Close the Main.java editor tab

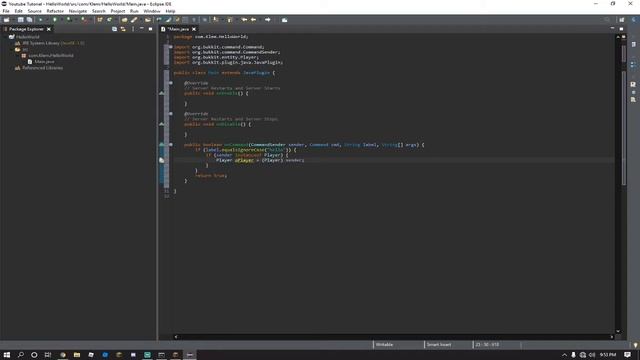(194, 29)
